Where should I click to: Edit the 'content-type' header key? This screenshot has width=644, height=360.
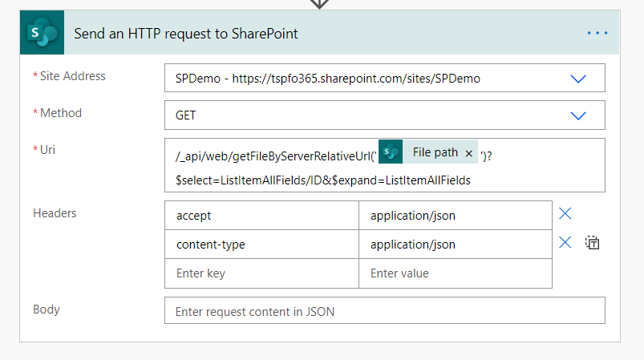click(x=261, y=245)
